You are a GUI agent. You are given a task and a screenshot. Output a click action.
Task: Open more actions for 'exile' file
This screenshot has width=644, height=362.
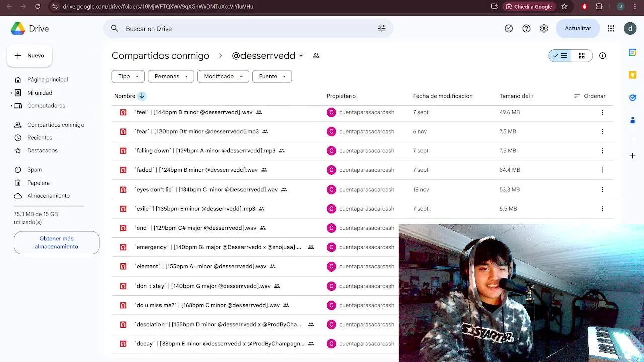pos(602,209)
